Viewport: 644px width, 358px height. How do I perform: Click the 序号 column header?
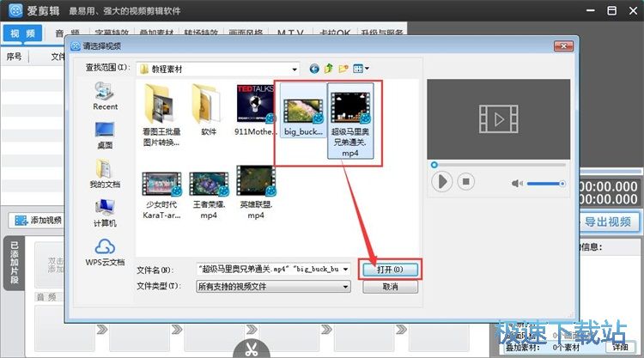point(14,57)
